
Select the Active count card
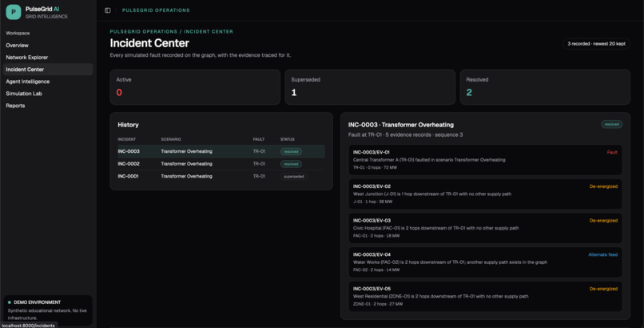195,86
